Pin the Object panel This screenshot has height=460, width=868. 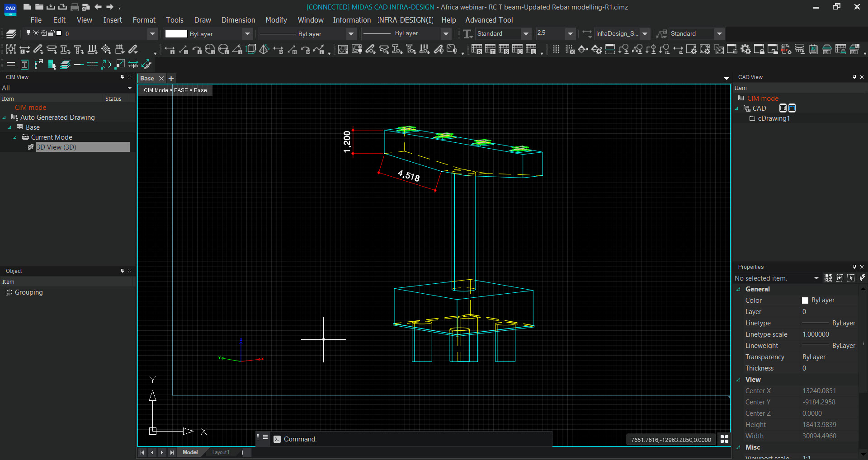122,271
